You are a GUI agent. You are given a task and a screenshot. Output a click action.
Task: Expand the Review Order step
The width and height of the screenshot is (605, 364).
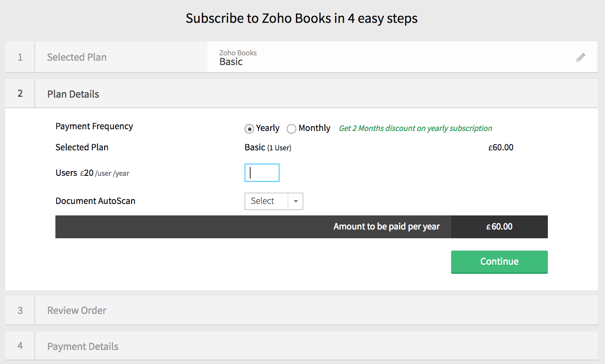tap(77, 310)
